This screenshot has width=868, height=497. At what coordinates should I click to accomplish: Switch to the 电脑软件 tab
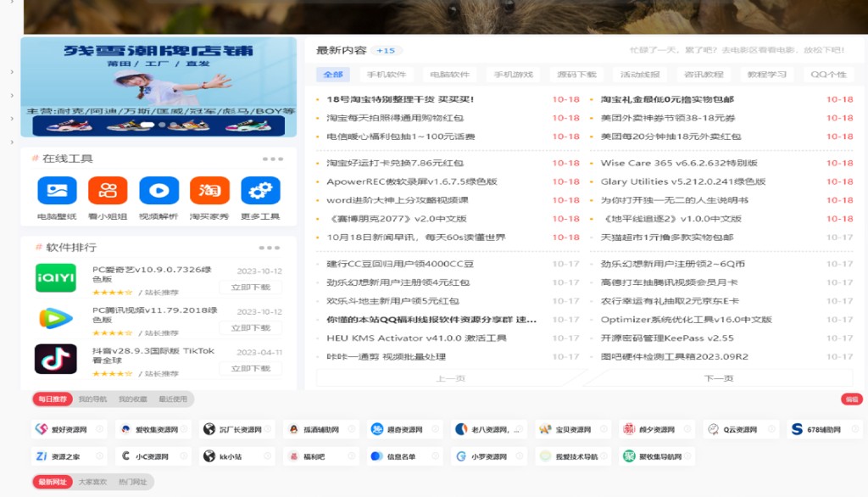point(449,75)
